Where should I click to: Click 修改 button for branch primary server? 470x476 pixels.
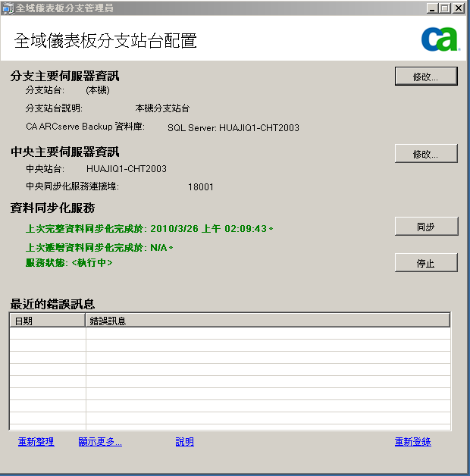point(426,77)
